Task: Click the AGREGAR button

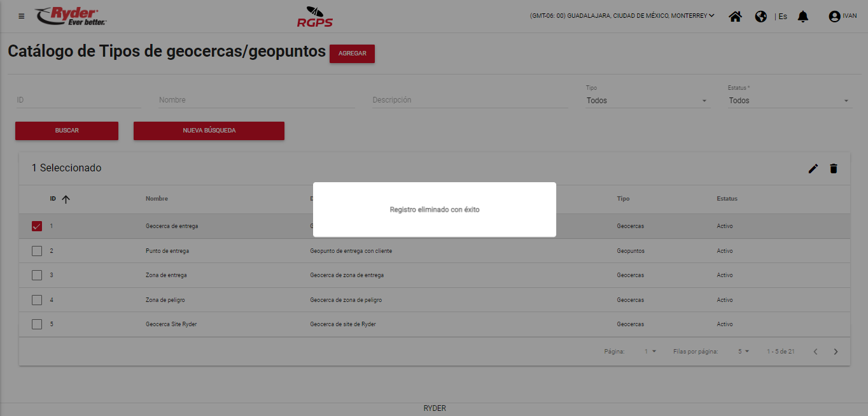Action: 352,54
